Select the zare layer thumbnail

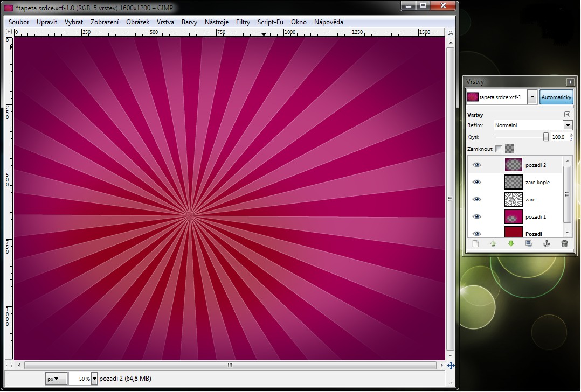[x=514, y=199]
